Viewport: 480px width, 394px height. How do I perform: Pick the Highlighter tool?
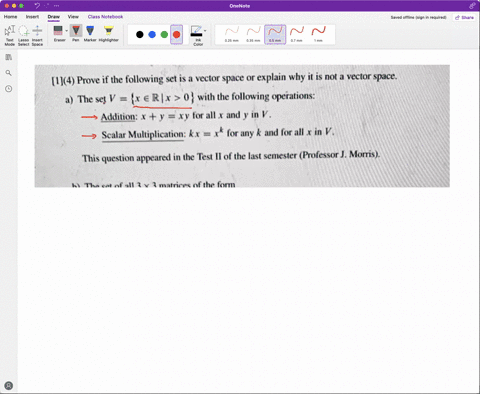click(x=109, y=34)
